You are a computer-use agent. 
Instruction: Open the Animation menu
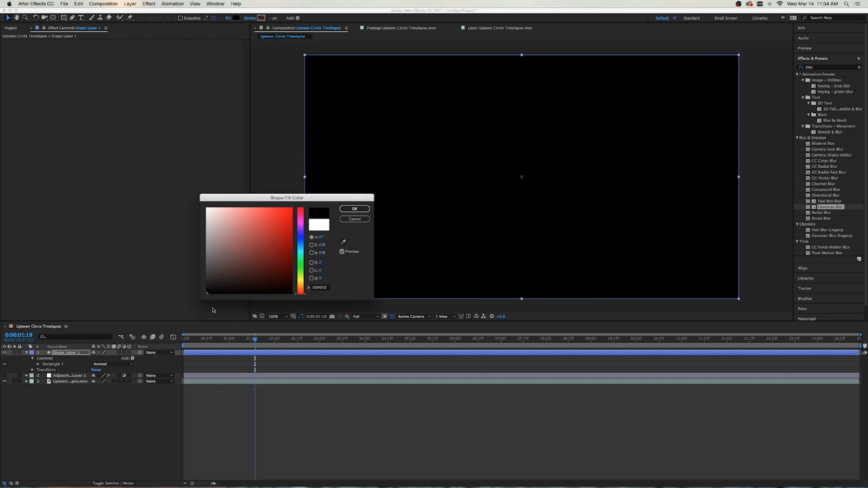[x=172, y=4]
